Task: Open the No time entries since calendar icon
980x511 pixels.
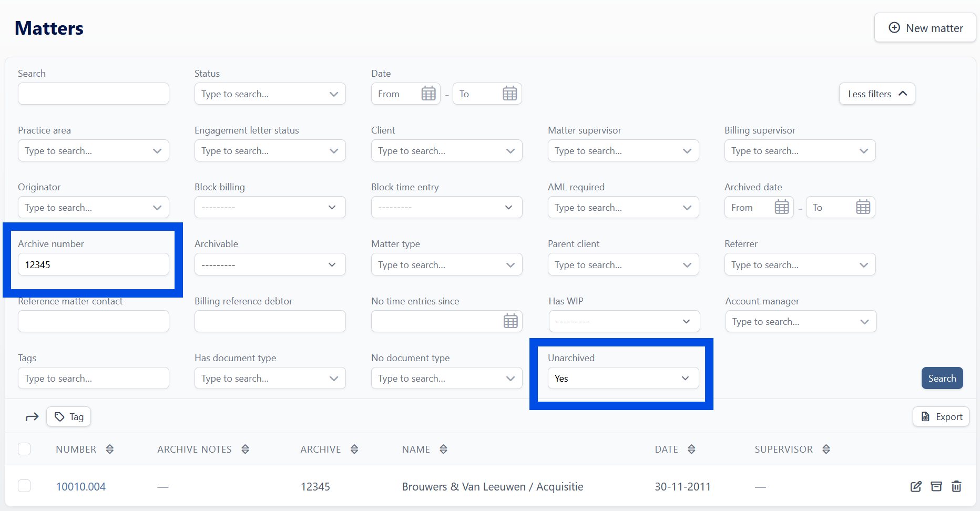Action: 511,321
